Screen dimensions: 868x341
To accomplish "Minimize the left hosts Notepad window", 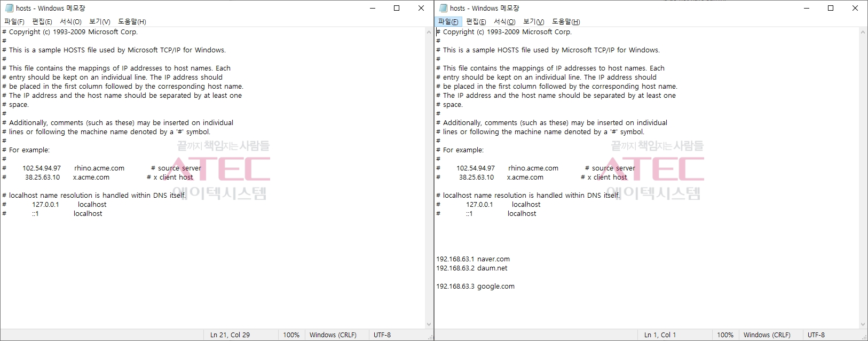I will (372, 8).
